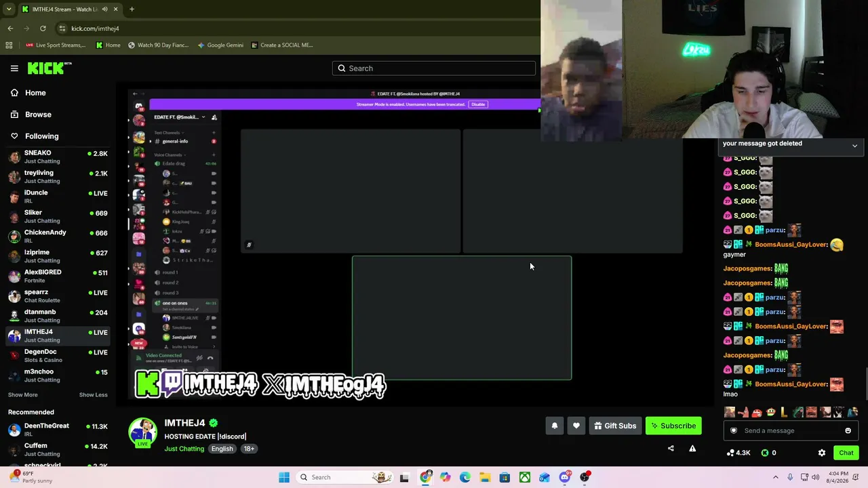Open the Kick Home bookmark
Screen dimensions: 868x488
coord(108,45)
